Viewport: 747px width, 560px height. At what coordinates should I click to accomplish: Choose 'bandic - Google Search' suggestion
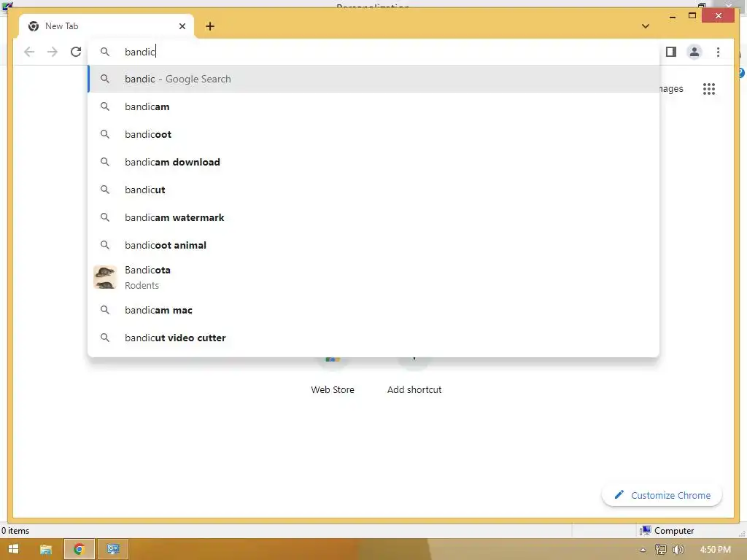(x=374, y=79)
